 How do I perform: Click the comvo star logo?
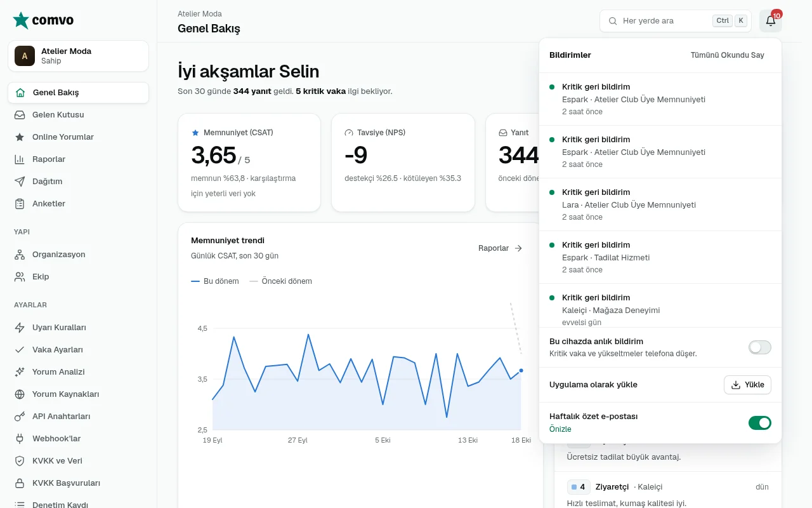pos(21,20)
